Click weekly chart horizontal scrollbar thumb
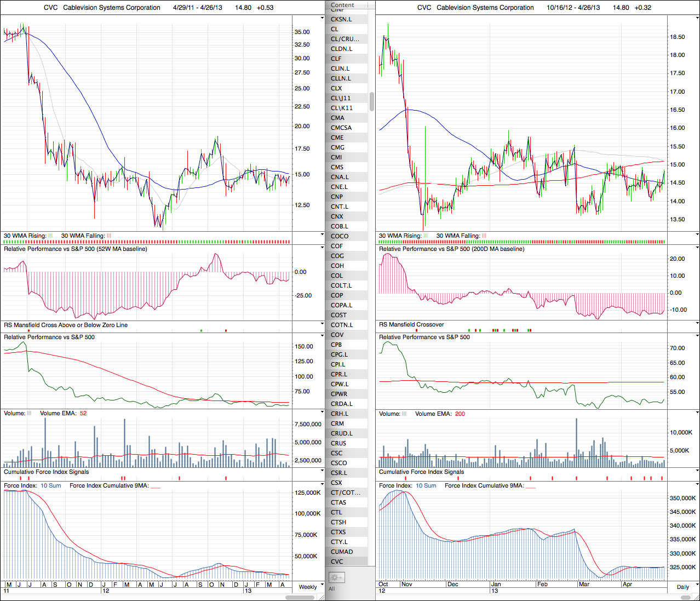 pyautogui.click(x=300, y=597)
